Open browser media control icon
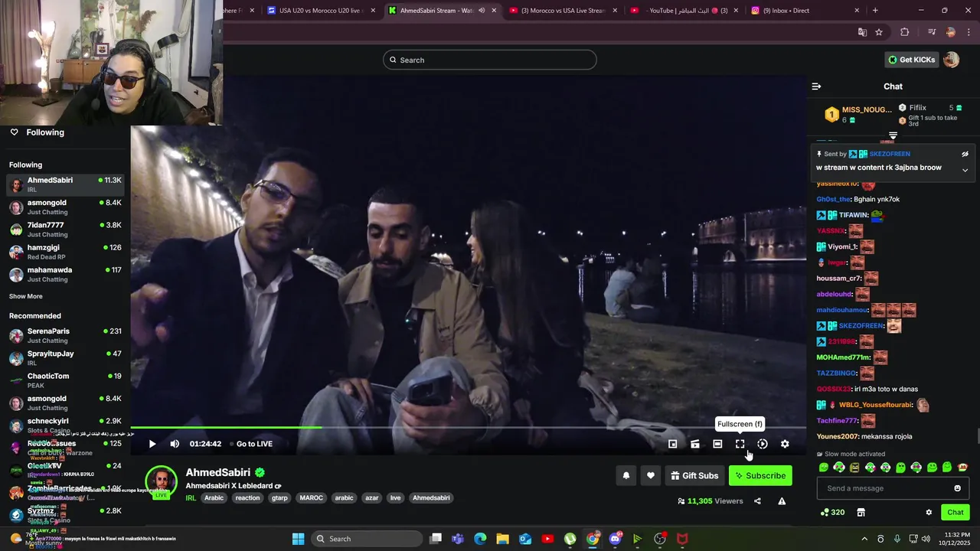This screenshot has height=551, width=980. 932,32
